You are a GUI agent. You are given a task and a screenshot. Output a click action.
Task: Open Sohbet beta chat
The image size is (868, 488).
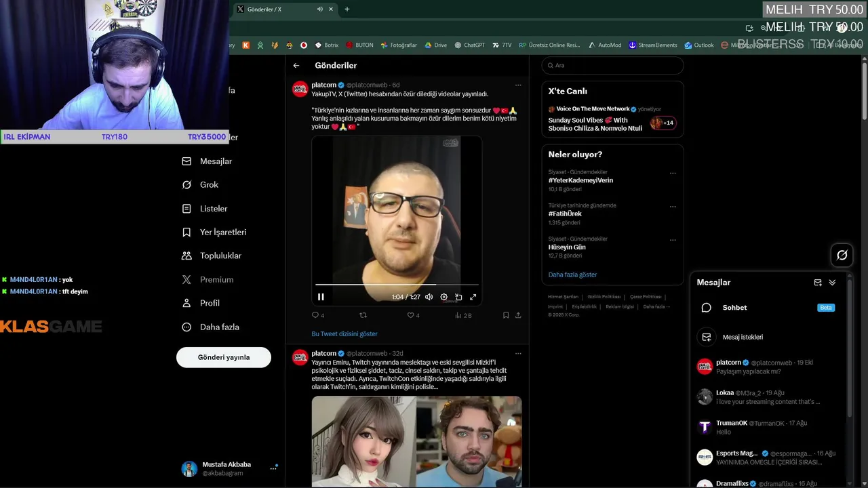768,308
